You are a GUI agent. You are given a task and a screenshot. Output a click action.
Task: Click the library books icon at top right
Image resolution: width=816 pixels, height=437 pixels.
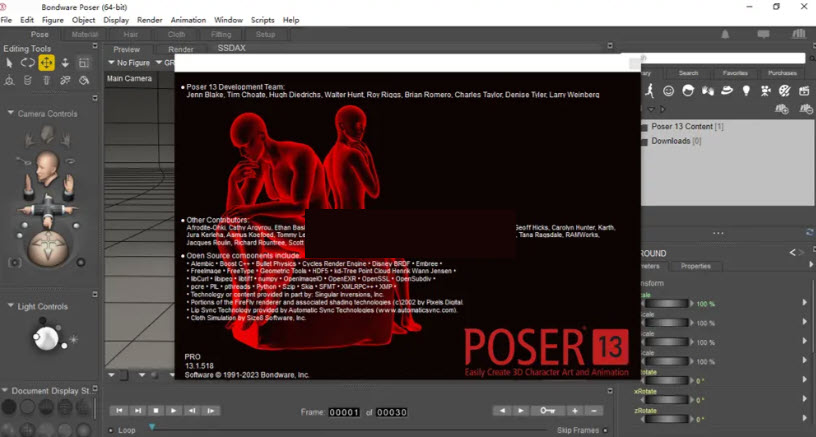(x=799, y=34)
